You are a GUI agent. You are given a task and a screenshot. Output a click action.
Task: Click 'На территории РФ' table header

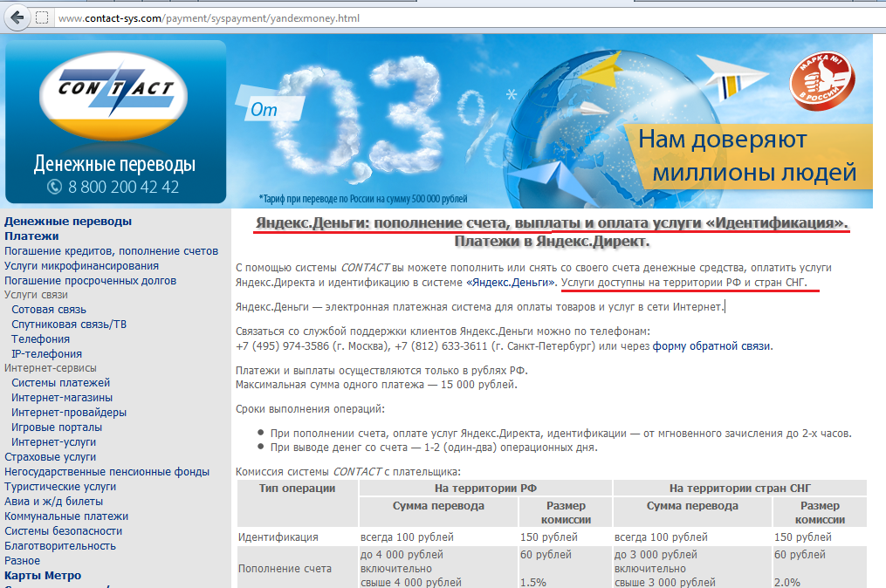(x=485, y=489)
